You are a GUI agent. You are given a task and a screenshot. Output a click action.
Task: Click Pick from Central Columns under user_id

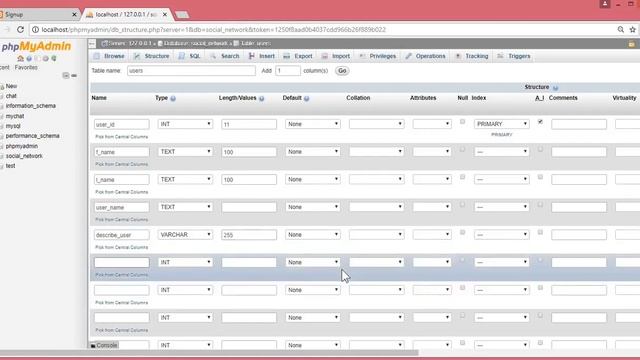click(122, 137)
